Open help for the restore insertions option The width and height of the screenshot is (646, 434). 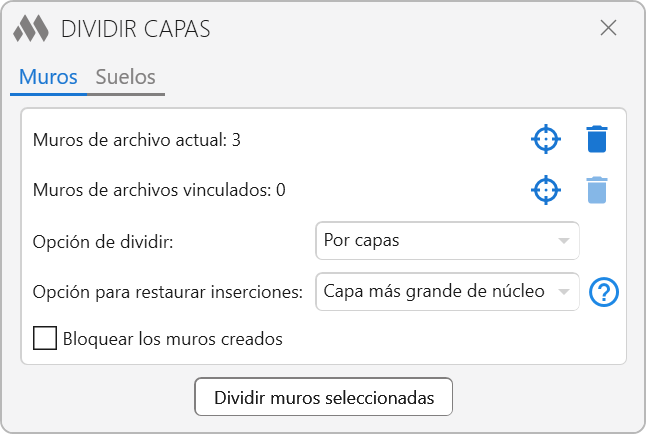(605, 292)
